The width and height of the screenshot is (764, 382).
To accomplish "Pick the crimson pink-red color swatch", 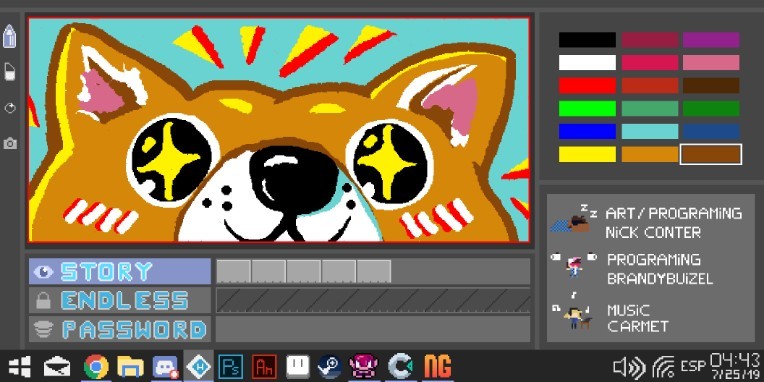I will click(x=650, y=62).
